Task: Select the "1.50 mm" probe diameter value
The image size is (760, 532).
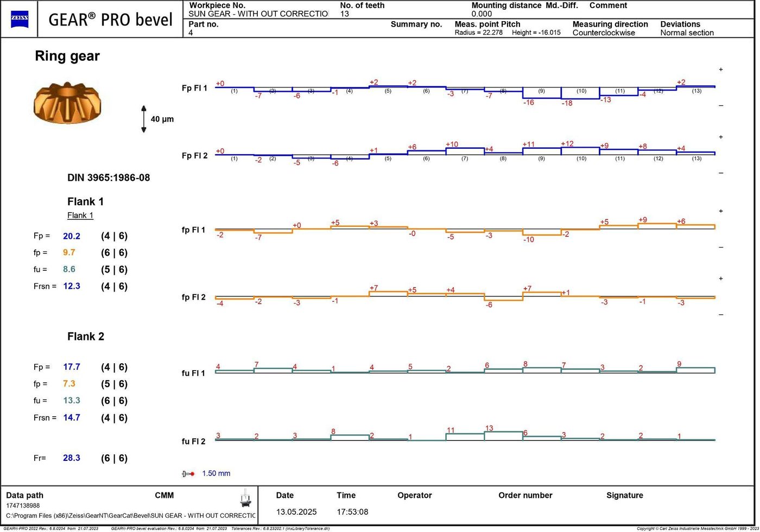Action: (x=216, y=473)
